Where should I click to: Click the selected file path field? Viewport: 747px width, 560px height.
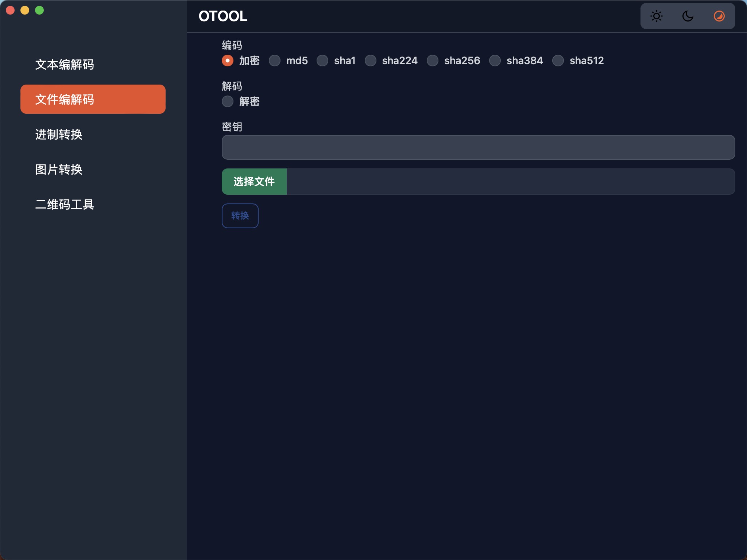point(510,182)
